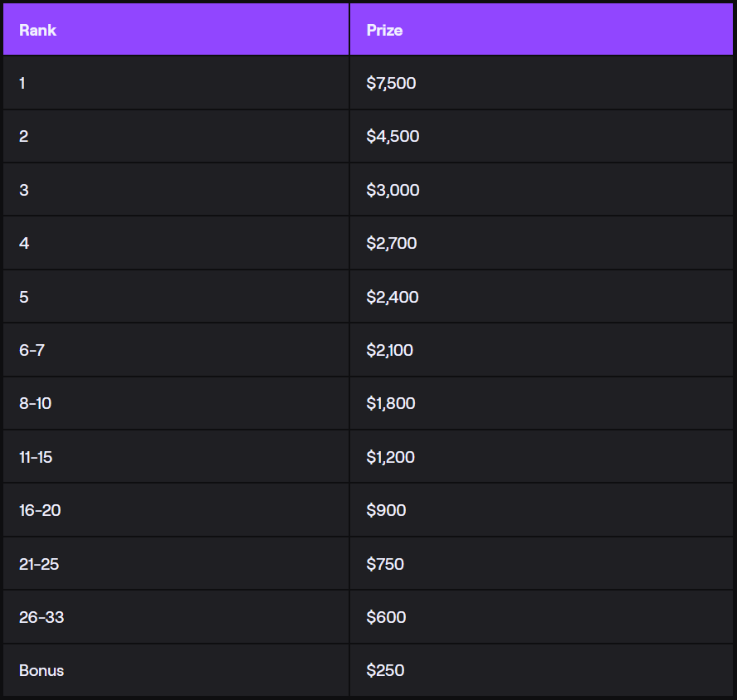Select the $750 prize cell

pyautogui.click(x=385, y=564)
